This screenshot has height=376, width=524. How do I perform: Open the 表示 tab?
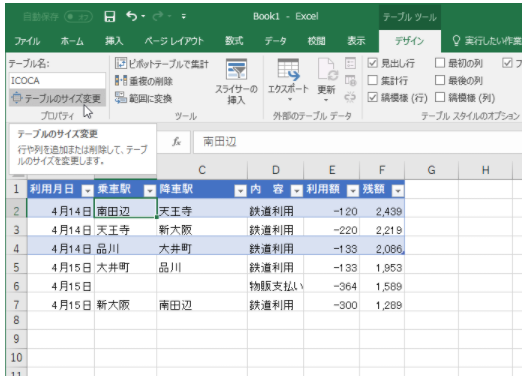tap(356, 41)
